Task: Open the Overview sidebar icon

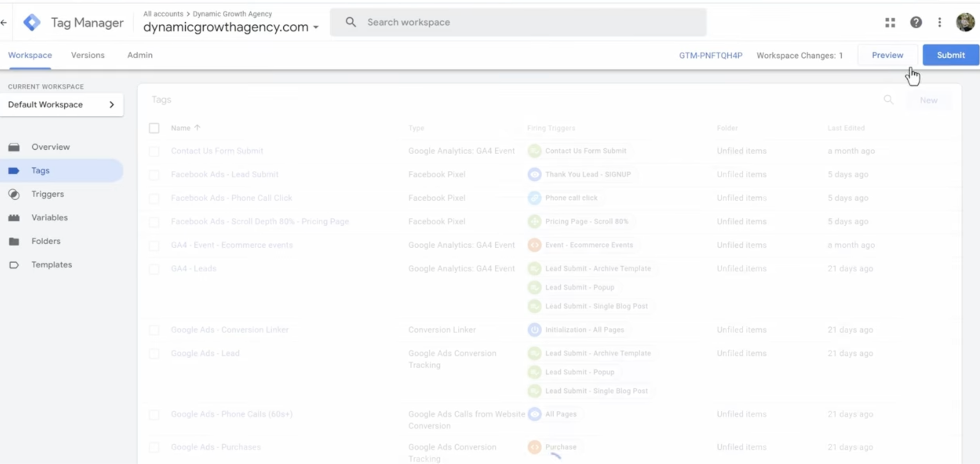Action: coord(14,147)
